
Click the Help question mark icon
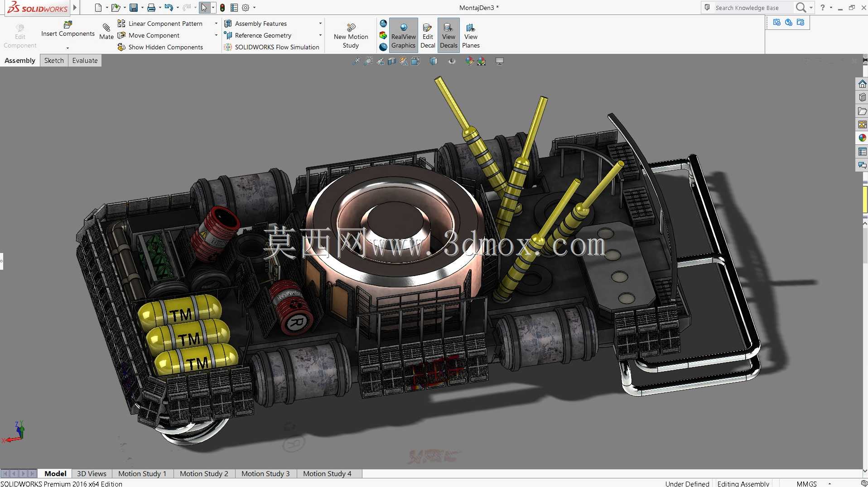[x=823, y=8]
